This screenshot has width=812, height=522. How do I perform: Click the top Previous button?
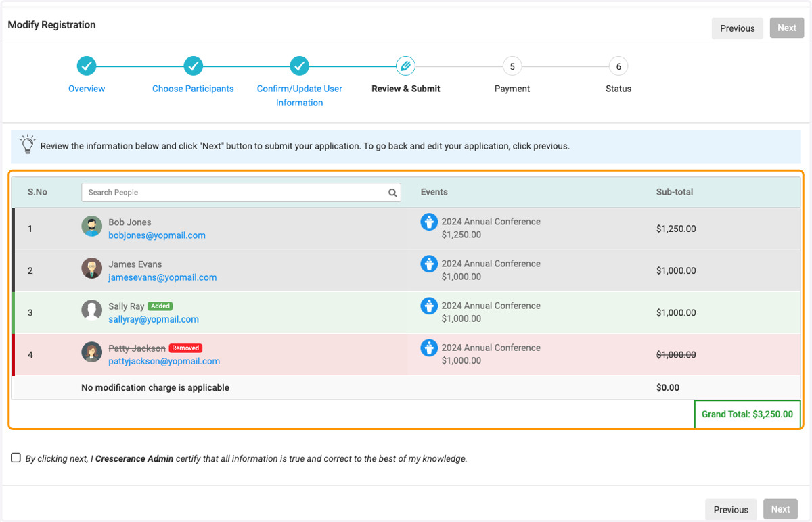pyautogui.click(x=738, y=28)
